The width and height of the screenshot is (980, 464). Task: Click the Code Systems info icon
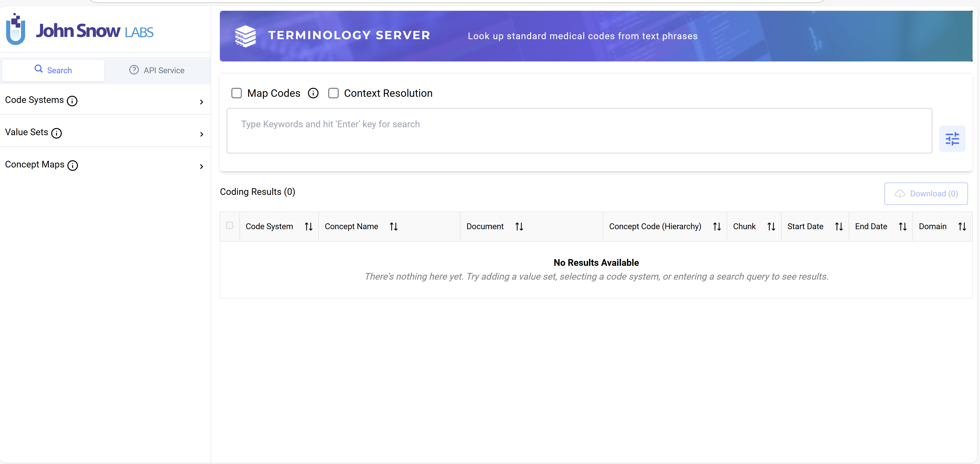point(72,101)
